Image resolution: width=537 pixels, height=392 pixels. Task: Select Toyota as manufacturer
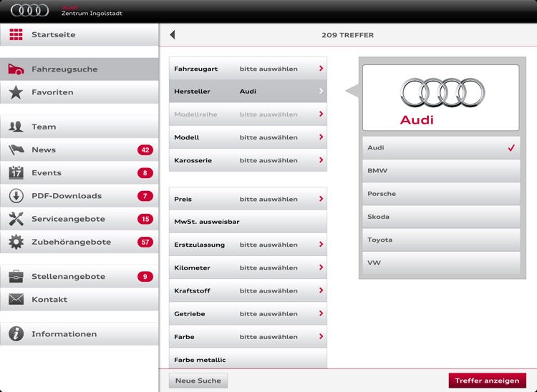(441, 240)
